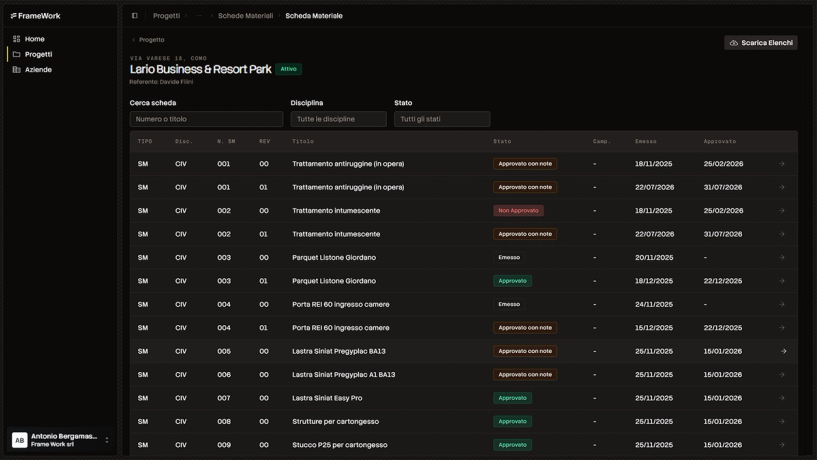Screen dimensions: 817x460
Task: Click Approvato badge for Strutture per cartongesso
Action: (x=512, y=421)
